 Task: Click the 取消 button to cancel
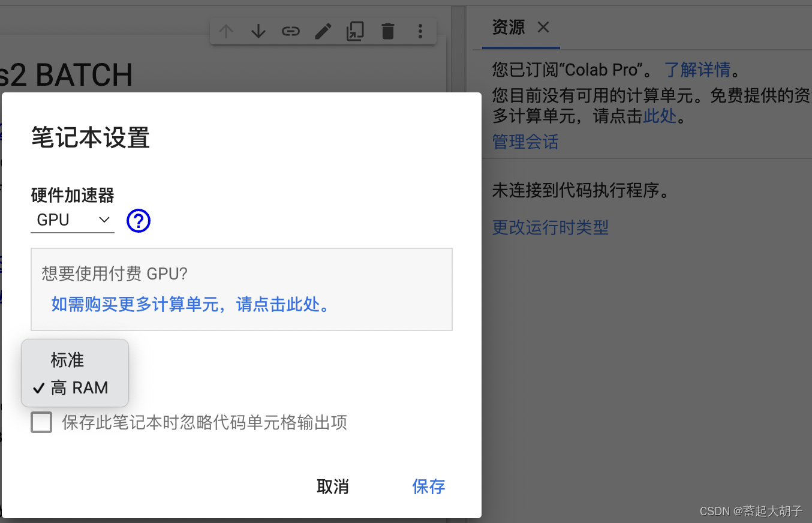pyautogui.click(x=332, y=486)
